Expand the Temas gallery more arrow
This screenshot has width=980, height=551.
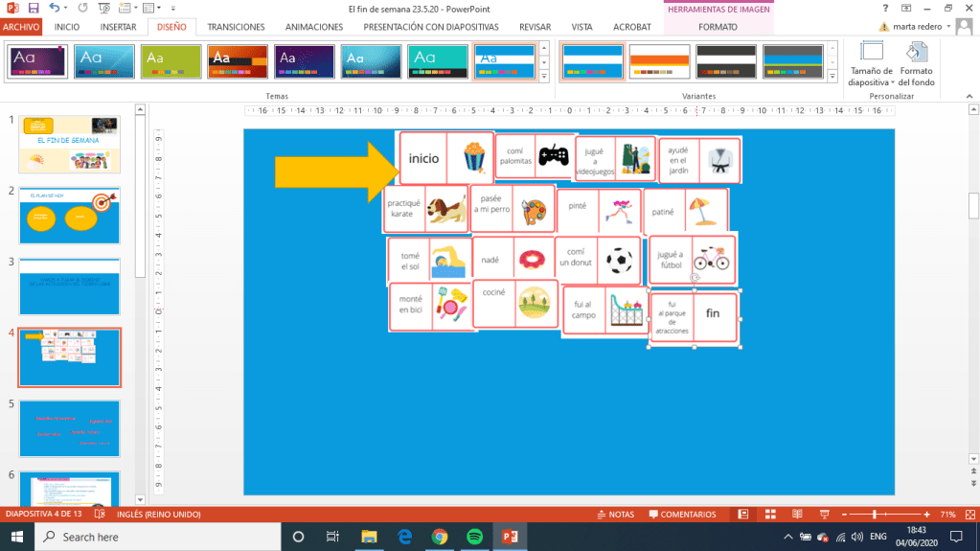(544, 77)
